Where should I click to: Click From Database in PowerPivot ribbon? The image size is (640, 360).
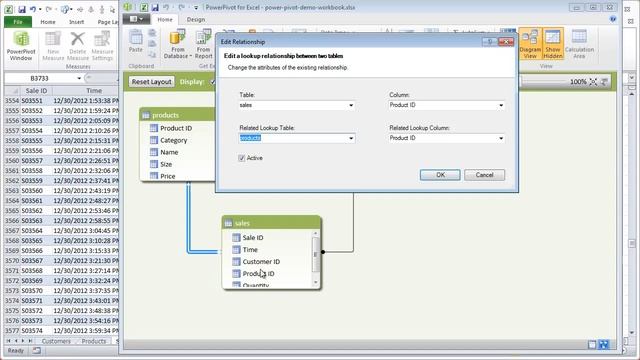[x=178, y=44]
